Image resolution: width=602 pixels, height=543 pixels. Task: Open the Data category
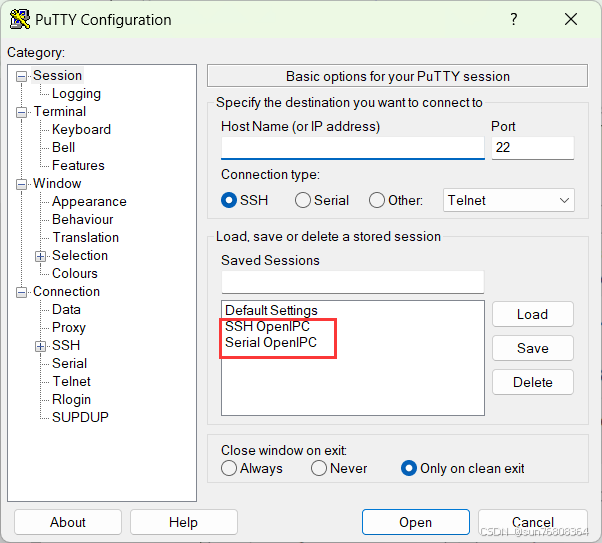(66, 310)
